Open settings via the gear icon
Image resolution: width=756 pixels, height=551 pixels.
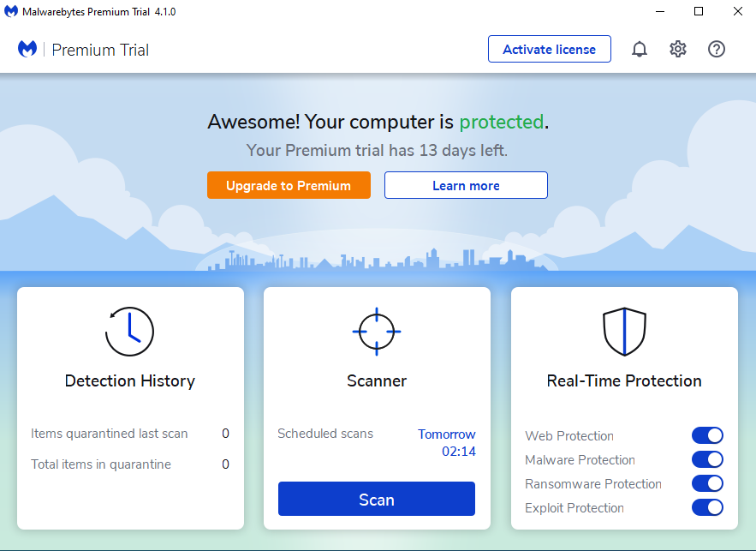(x=678, y=50)
